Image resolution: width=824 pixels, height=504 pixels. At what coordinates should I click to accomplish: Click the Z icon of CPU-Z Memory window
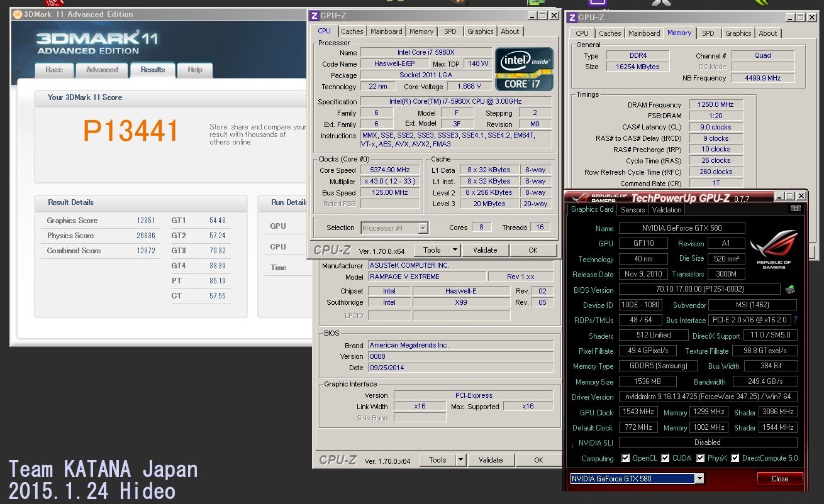click(x=572, y=18)
